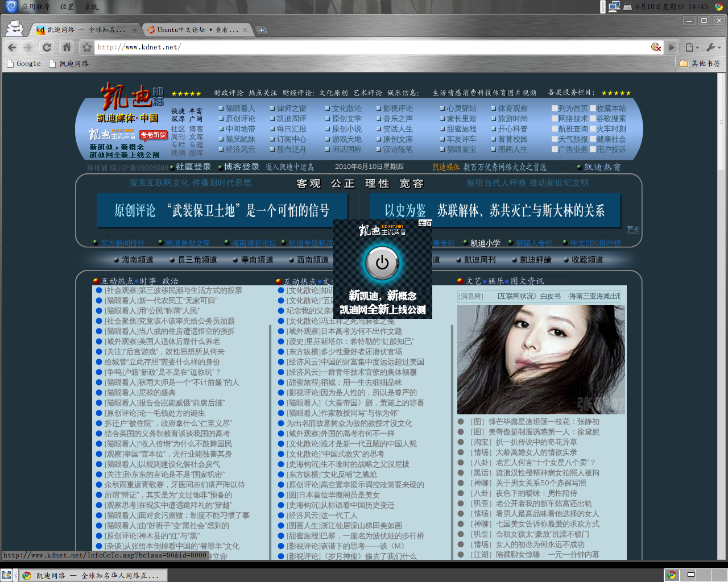Click the network monitor icon in top panel

[614, 7]
